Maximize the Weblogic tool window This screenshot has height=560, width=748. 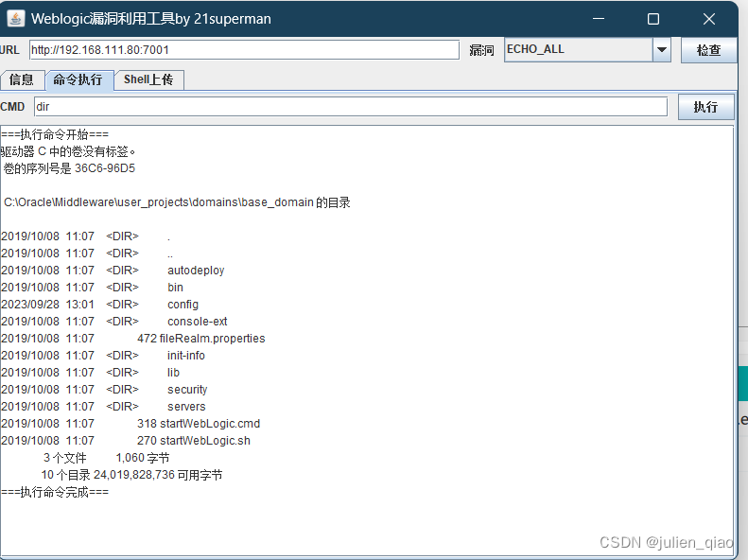(x=653, y=19)
